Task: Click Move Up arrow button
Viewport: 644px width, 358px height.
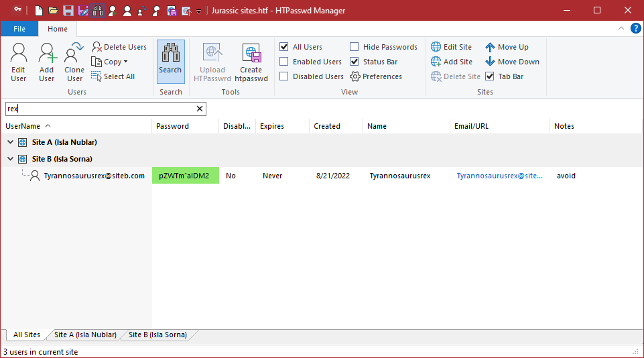Action: pos(507,47)
